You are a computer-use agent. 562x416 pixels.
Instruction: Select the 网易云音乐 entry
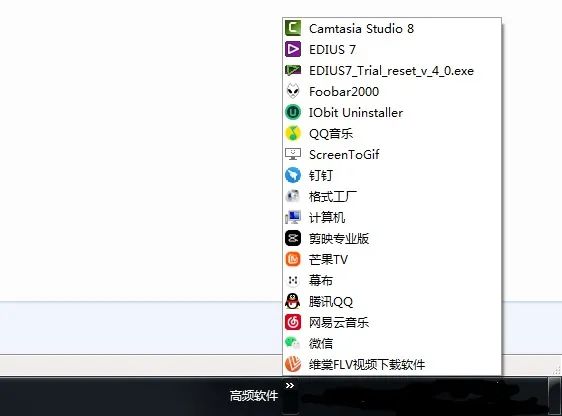point(392,322)
